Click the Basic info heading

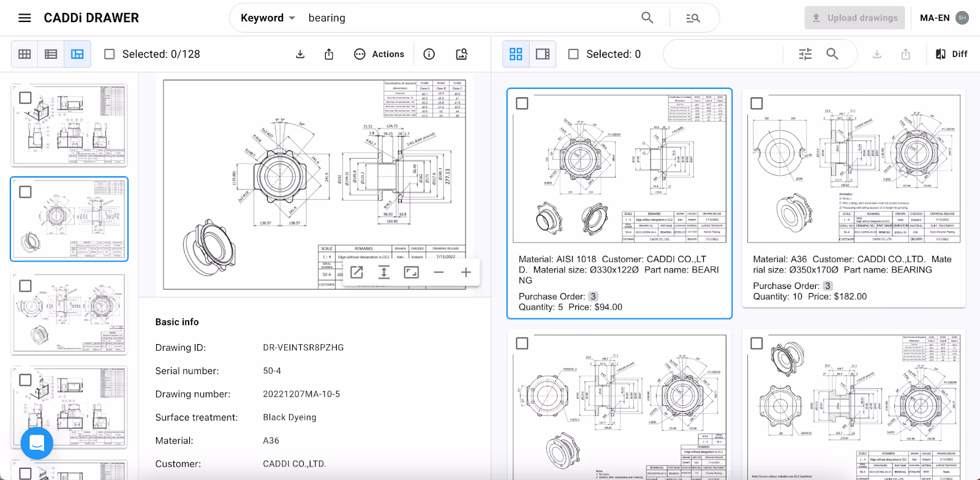pyautogui.click(x=177, y=322)
